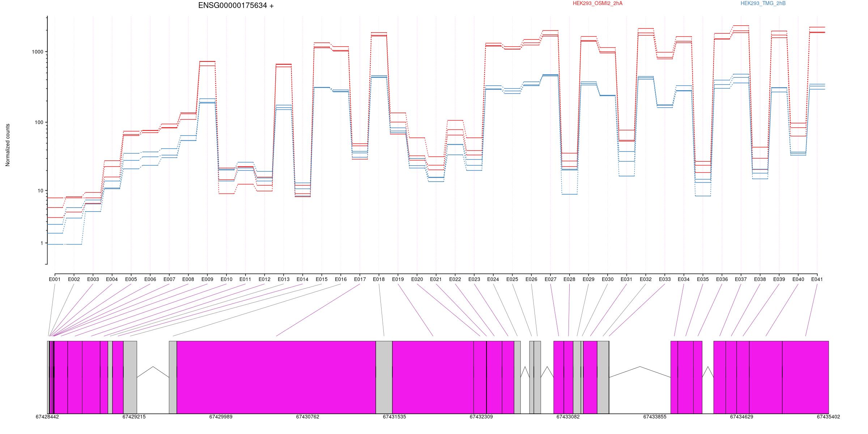The height and width of the screenshot is (434, 868).
Task: Click exon label E022
Action: pos(455,279)
